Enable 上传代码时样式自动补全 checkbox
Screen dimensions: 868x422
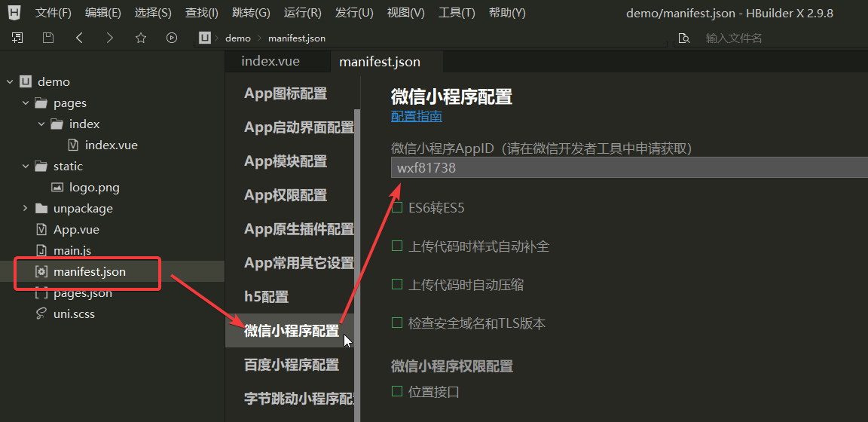[397, 246]
